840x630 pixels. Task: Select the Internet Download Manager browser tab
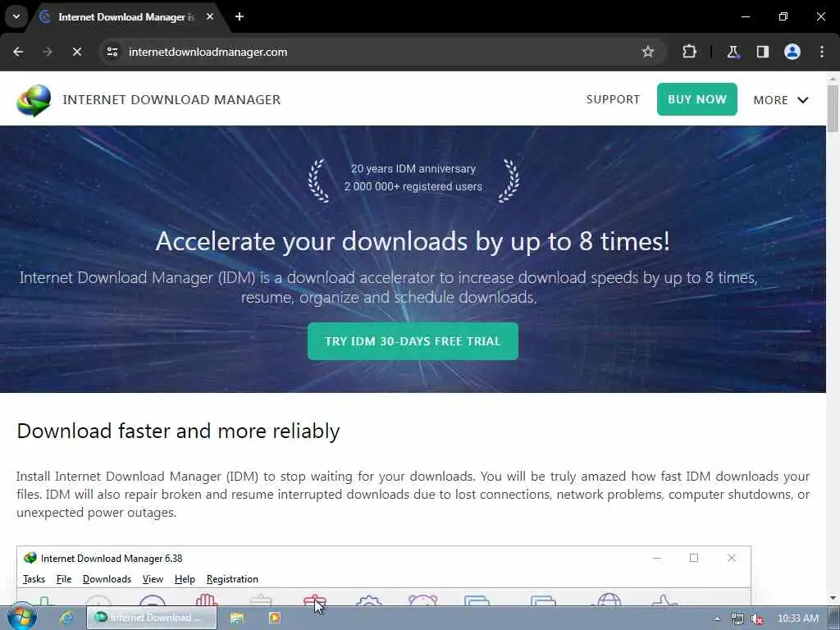[127, 17]
